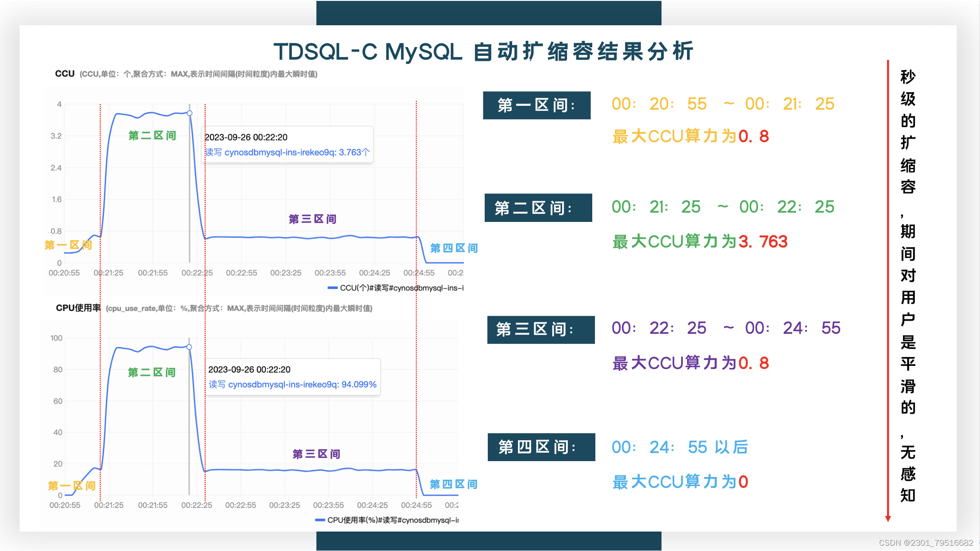Image resolution: width=980 pixels, height=551 pixels.
Task: Click CCU chart x-axis label '00:22:55'
Action: pos(241,273)
